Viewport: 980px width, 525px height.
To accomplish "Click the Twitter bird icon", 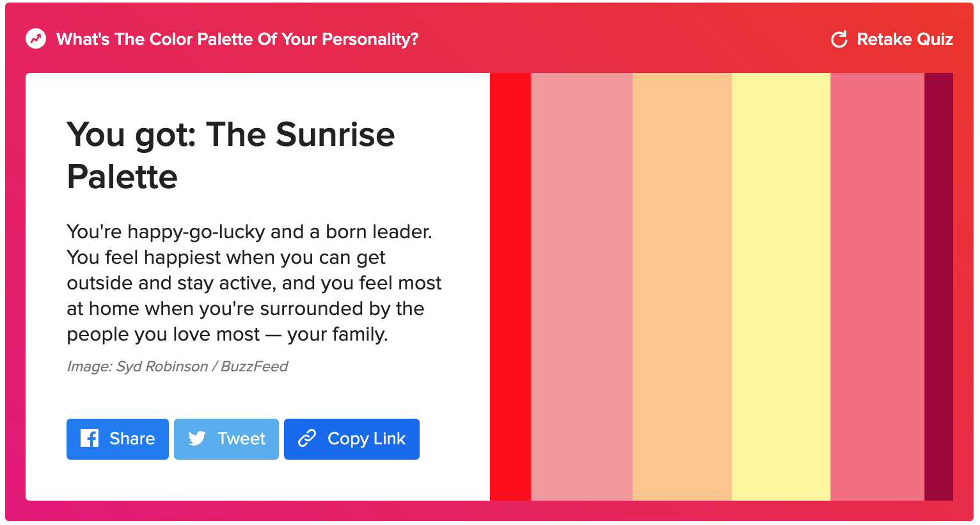I will tap(197, 439).
